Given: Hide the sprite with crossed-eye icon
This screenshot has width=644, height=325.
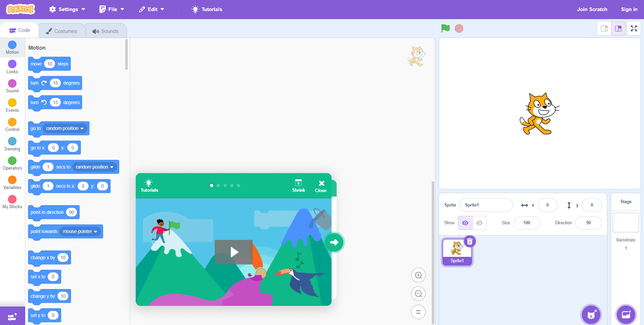Looking at the screenshot, I should click(479, 223).
